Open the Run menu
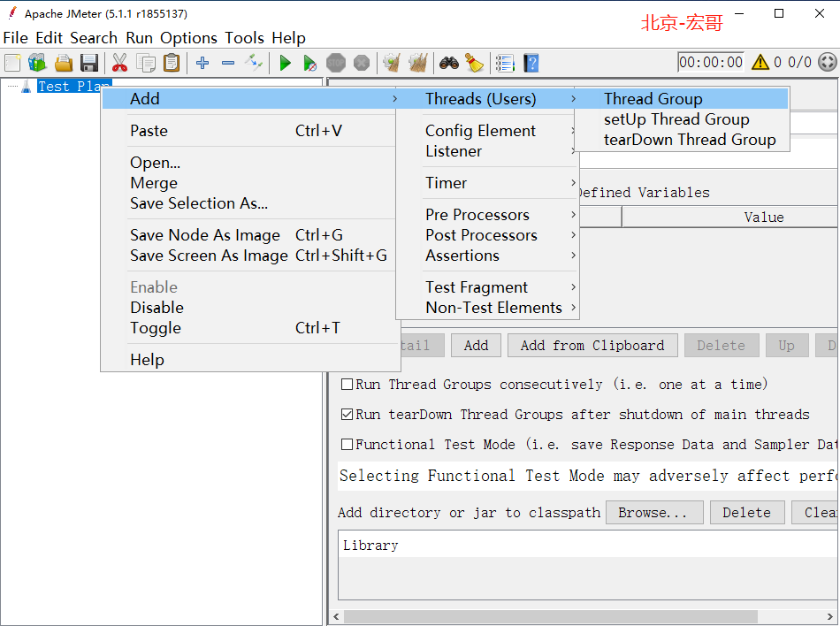This screenshot has width=840, height=626. coord(140,38)
